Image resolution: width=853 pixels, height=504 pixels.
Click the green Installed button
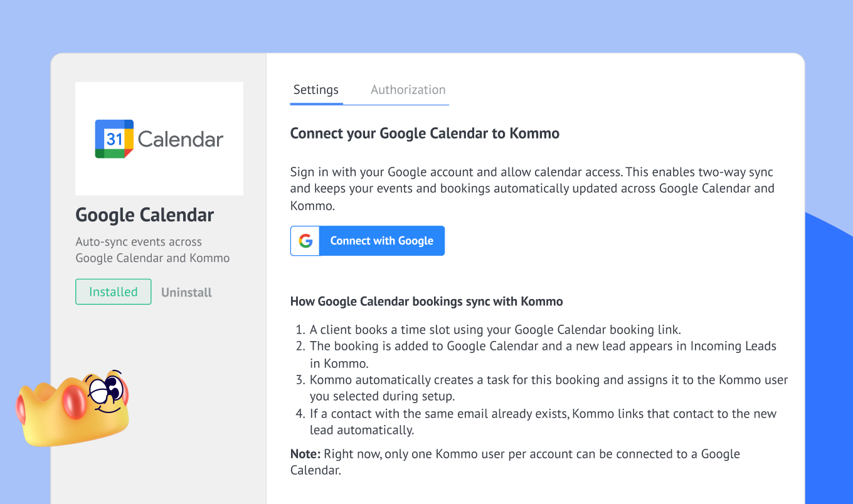pyautogui.click(x=114, y=291)
